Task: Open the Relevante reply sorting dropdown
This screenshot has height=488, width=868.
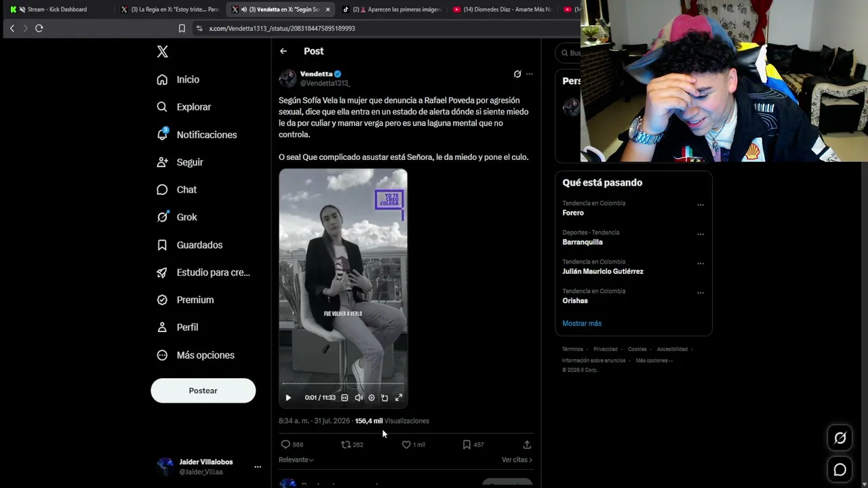Action: [x=296, y=460]
